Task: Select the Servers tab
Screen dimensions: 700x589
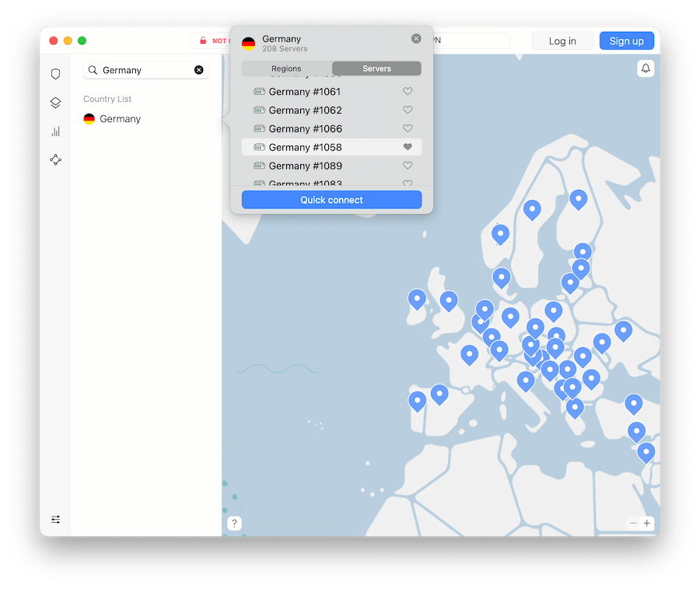Action: tap(376, 68)
